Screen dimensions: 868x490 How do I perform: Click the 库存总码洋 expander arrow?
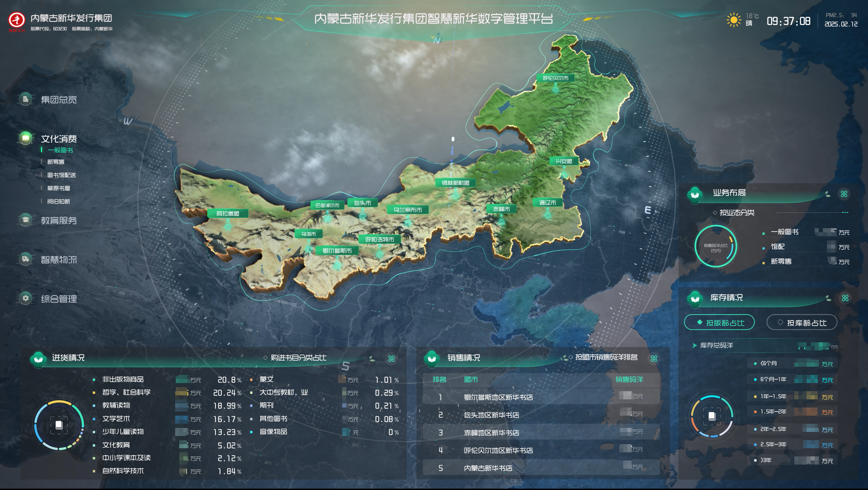(x=695, y=345)
